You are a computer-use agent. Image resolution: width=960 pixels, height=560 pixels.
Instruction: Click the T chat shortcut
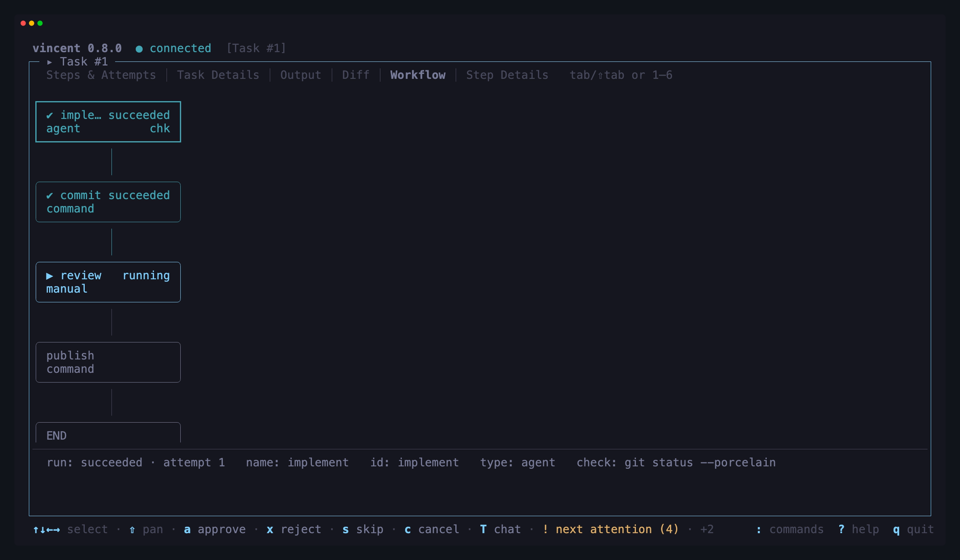coord(500,530)
